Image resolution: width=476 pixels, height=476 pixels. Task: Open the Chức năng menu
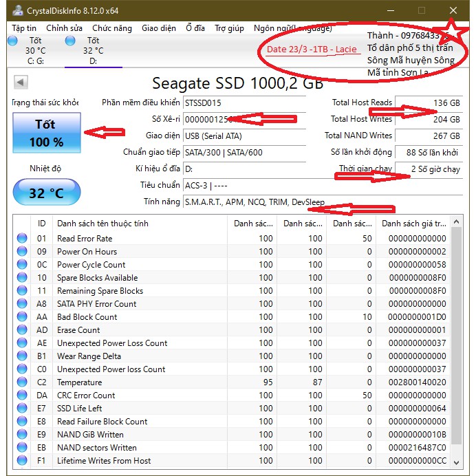[112, 28]
